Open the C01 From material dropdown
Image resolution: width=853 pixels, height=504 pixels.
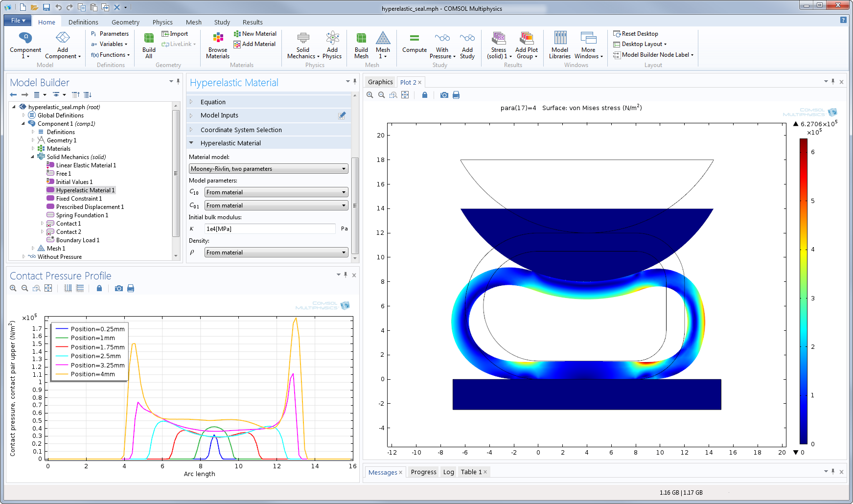(x=277, y=206)
